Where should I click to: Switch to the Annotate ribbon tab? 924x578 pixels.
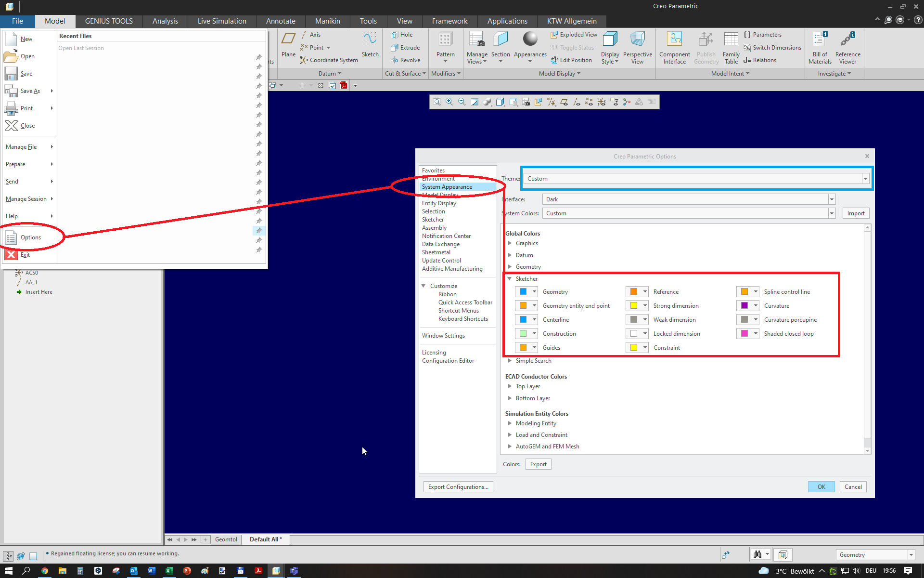[x=281, y=21]
